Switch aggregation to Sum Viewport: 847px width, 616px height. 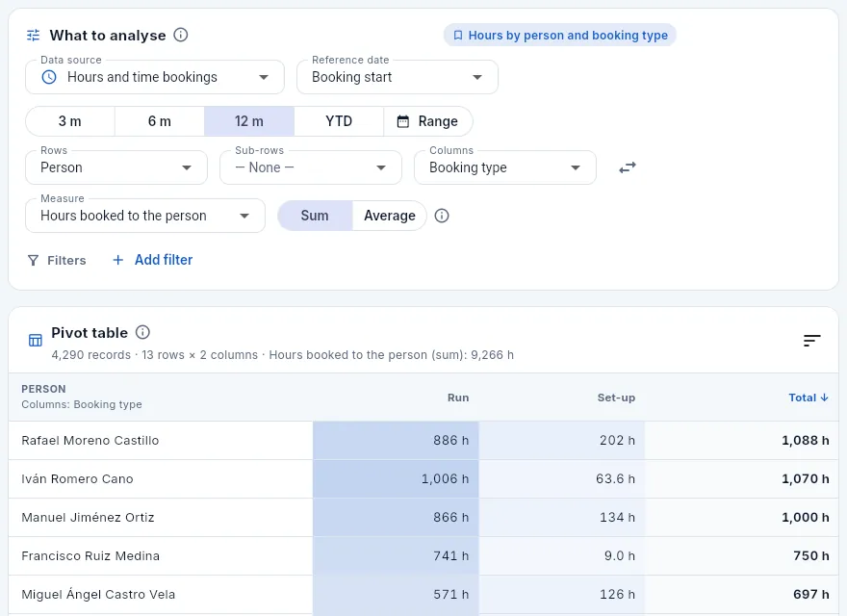(315, 216)
